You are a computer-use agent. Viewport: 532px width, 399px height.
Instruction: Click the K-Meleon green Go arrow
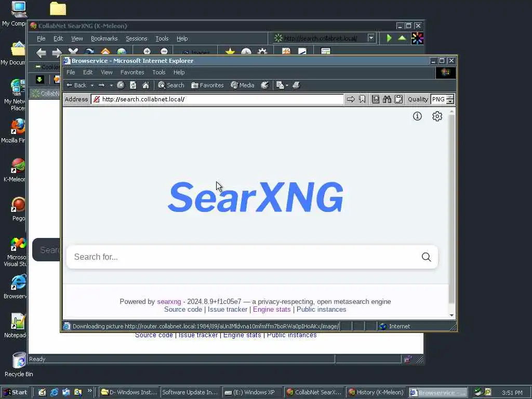click(x=389, y=38)
